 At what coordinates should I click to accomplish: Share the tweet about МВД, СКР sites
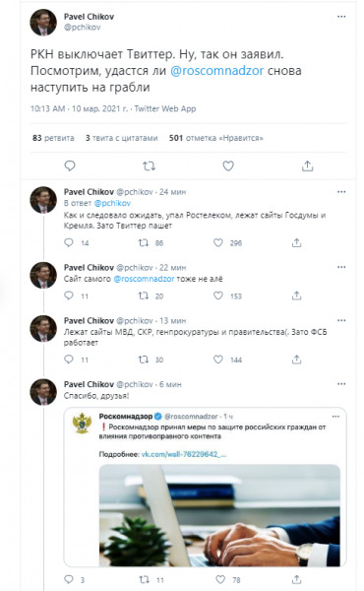(x=297, y=360)
